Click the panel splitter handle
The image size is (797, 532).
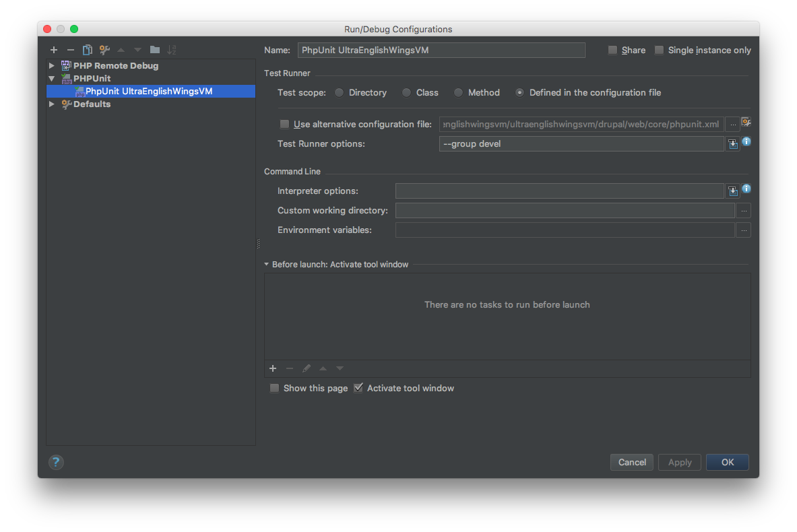click(x=258, y=244)
